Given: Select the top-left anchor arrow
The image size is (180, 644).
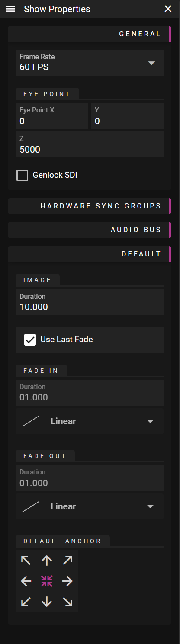Looking at the screenshot, I should point(26,561).
